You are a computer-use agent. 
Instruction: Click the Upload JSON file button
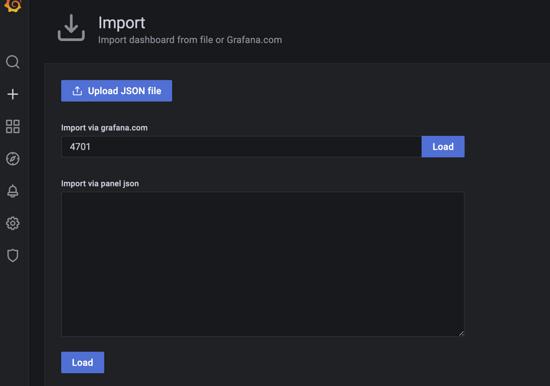pyautogui.click(x=116, y=91)
